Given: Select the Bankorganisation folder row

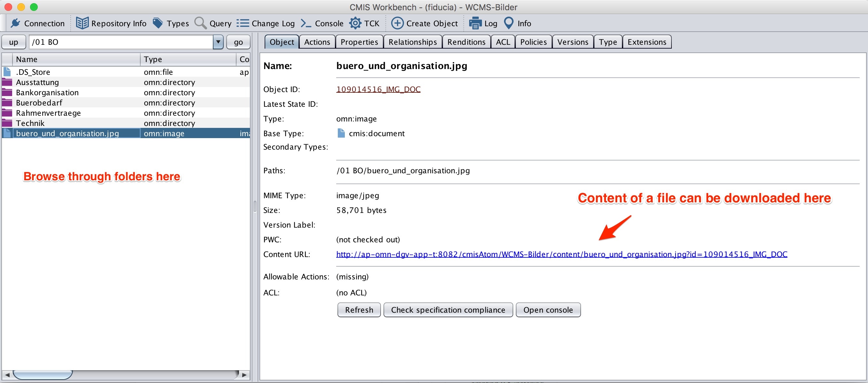Looking at the screenshot, I should pyautogui.click(x=47, y=92).
